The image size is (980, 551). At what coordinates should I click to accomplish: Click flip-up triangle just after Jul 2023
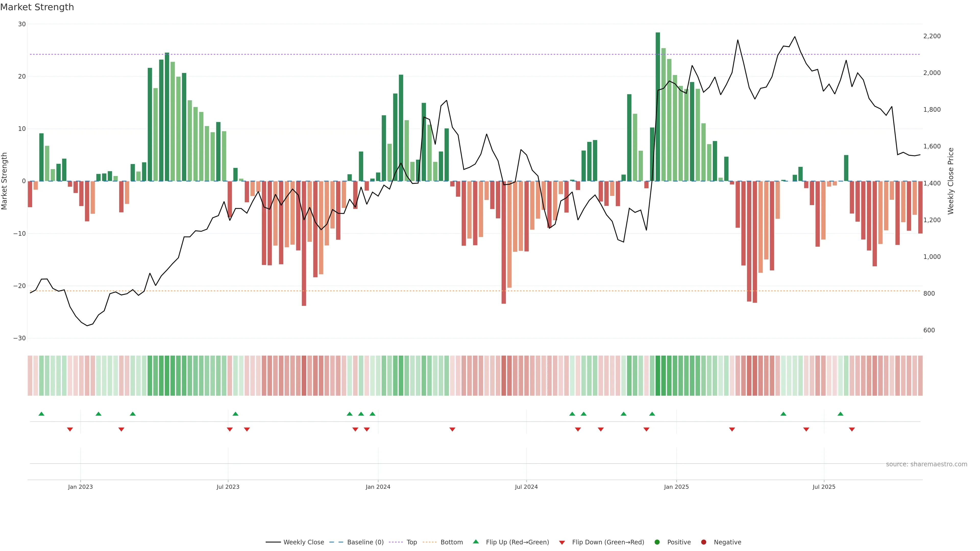236,414
